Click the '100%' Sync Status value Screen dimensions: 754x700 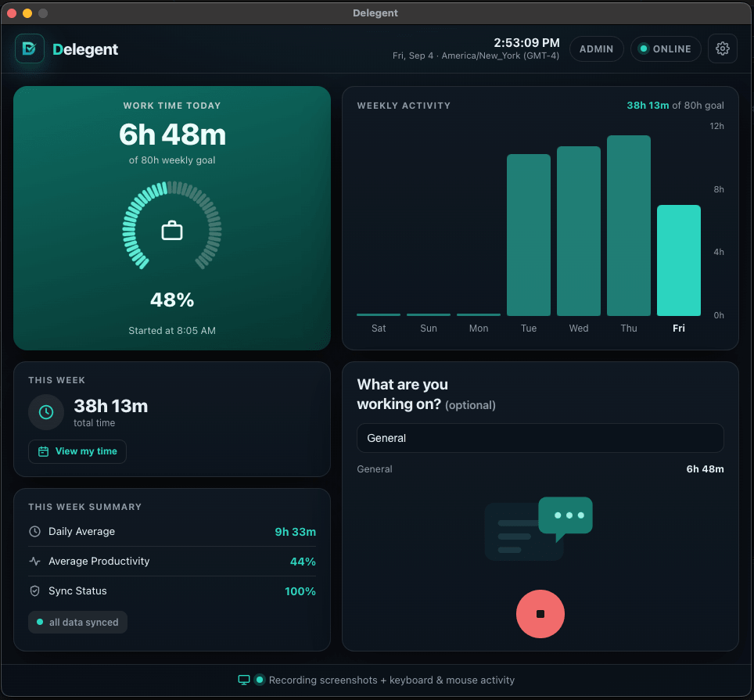tap(300, 591)
